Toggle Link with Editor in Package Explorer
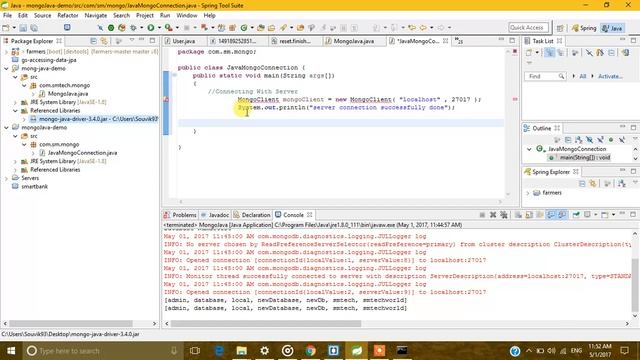Image resolution: width=640 pixels, height=360 pixels. tap(104, 41)
